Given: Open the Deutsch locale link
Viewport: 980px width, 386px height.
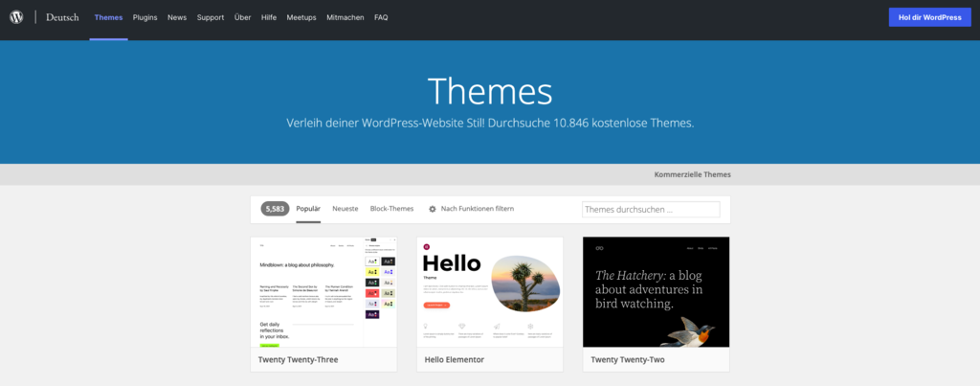Looking at the screenshot, I should tap(62, 17).
